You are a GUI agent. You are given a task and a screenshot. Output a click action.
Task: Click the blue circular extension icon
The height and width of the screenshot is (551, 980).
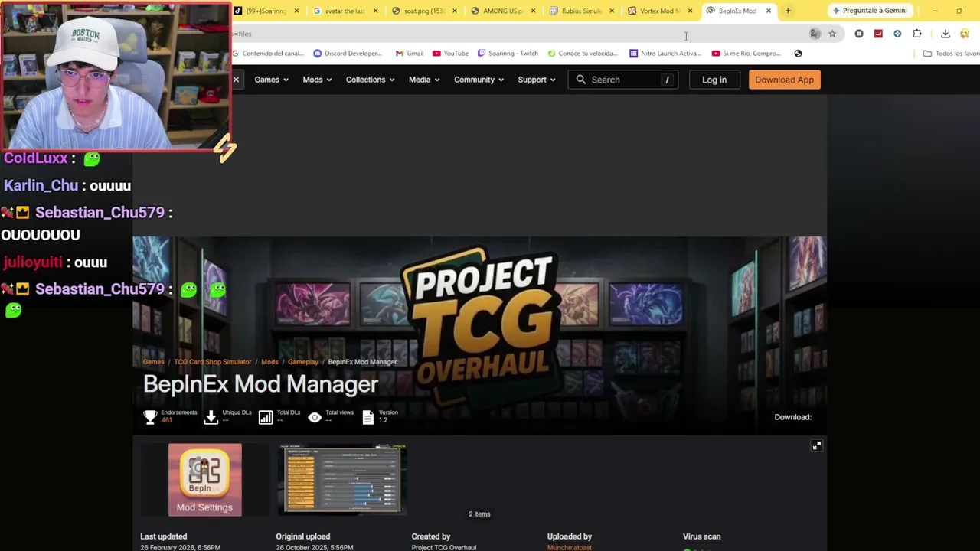(x=897, y=34)
